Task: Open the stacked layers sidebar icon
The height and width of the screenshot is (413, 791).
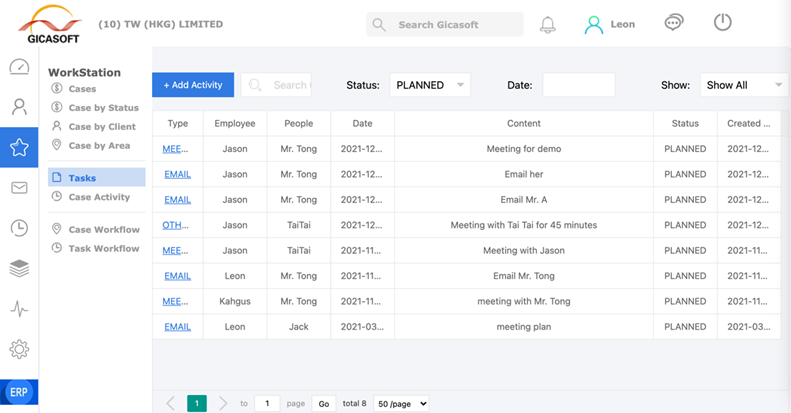Action: click(19, 268)
